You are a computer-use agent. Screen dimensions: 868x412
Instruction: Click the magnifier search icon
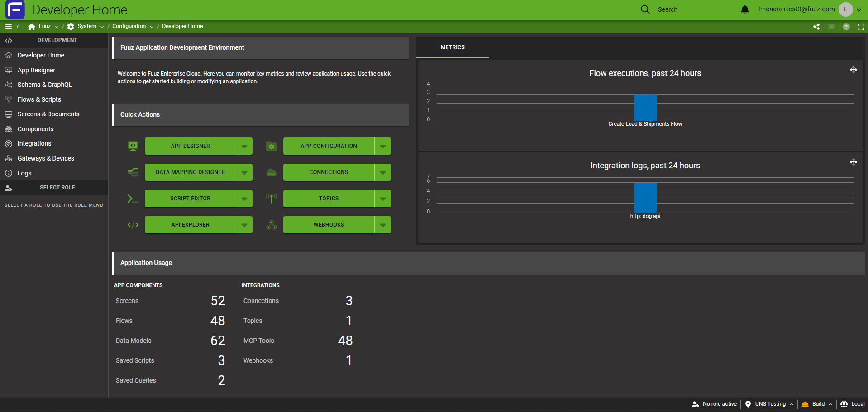click(645, 9)
